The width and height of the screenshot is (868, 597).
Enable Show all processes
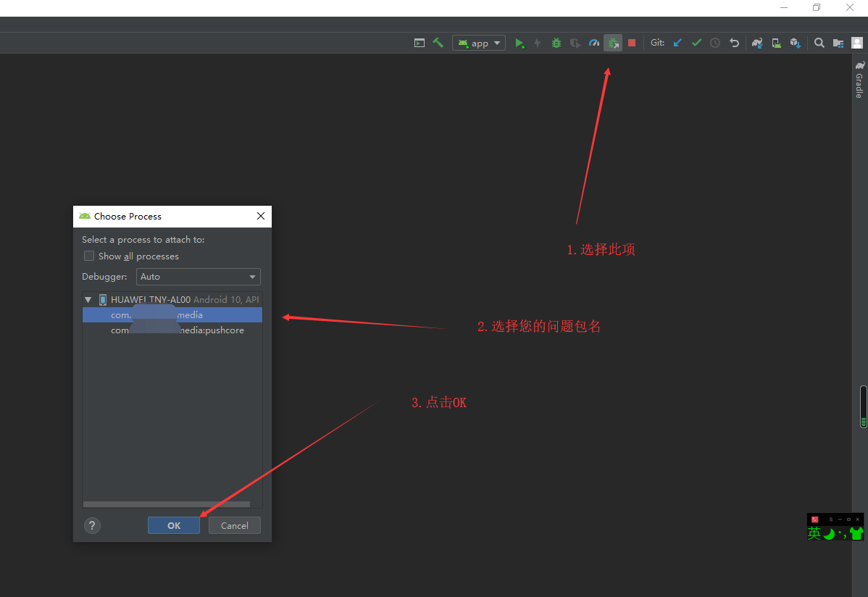88,256
